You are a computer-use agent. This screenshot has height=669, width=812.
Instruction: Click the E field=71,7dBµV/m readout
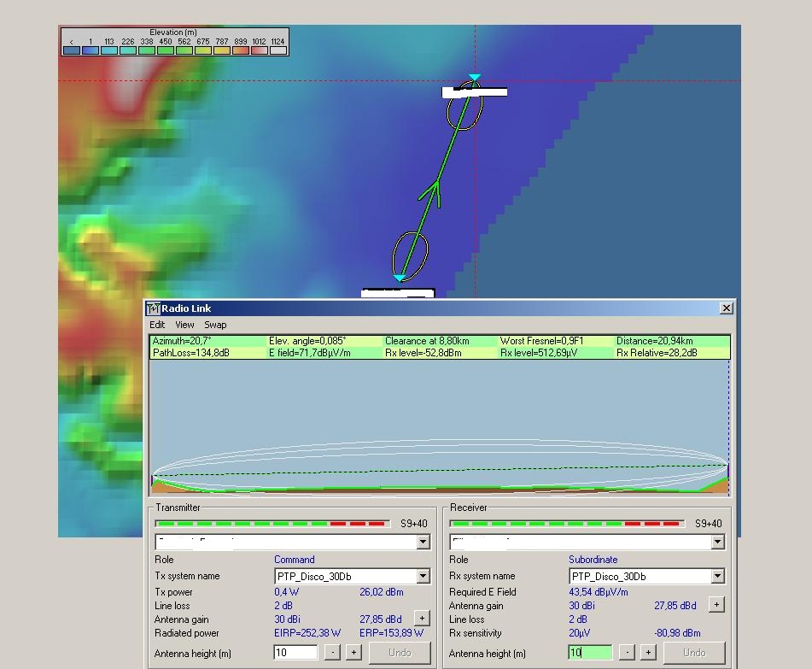309,353
